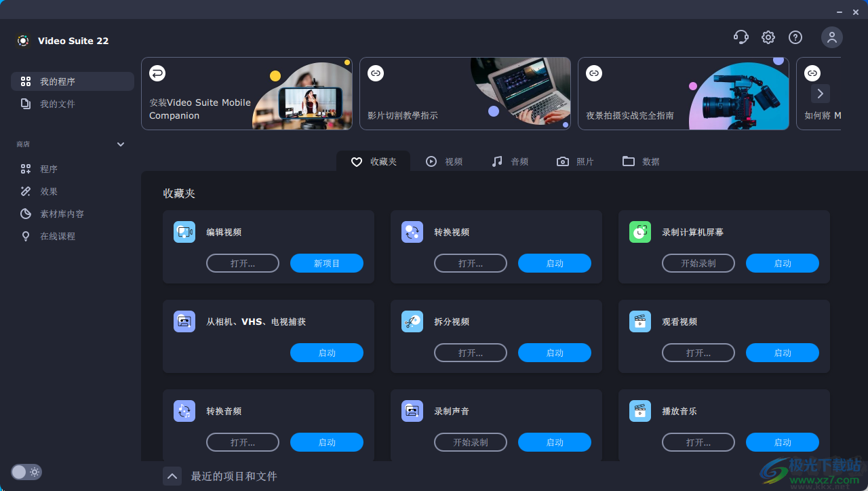Click the 编辑视频 app icon
The width and height of the screenshot is (868, 491).
pyautogui.click(x=184, y=232)
